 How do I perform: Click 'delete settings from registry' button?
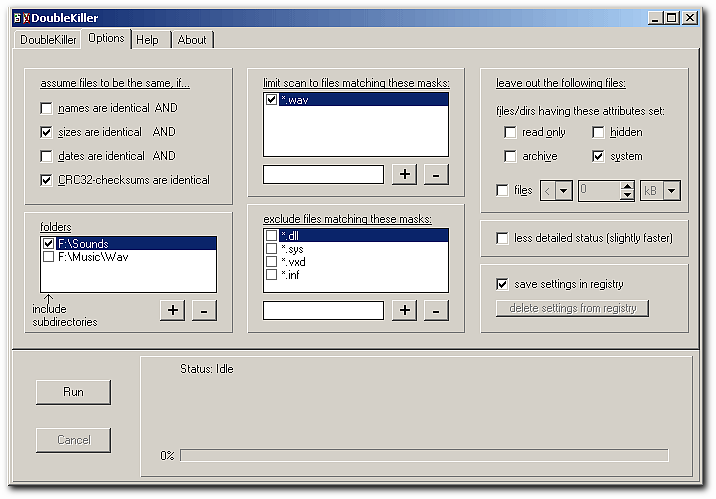(572, 308)
